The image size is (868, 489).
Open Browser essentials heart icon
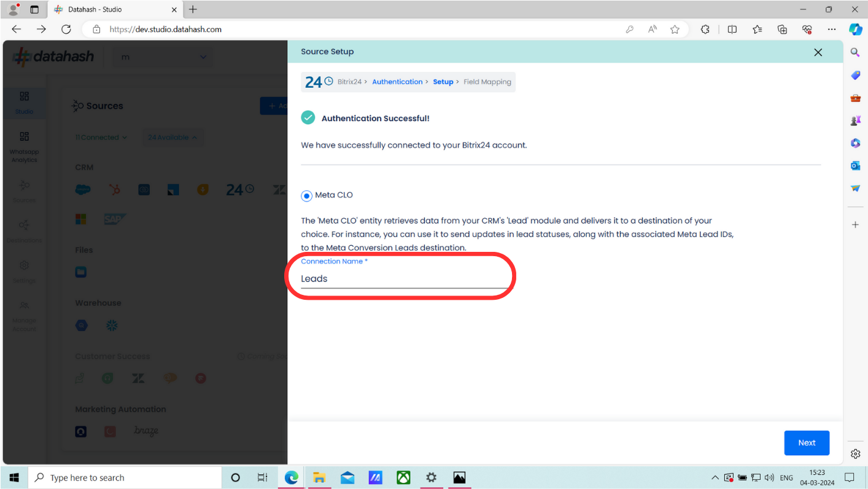[x=807, y=29]
